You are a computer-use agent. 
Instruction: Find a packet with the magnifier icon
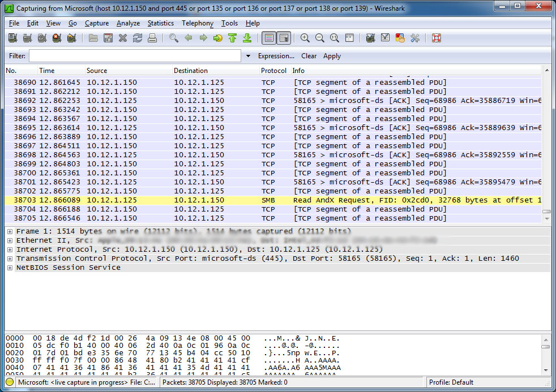coord(174,38)
